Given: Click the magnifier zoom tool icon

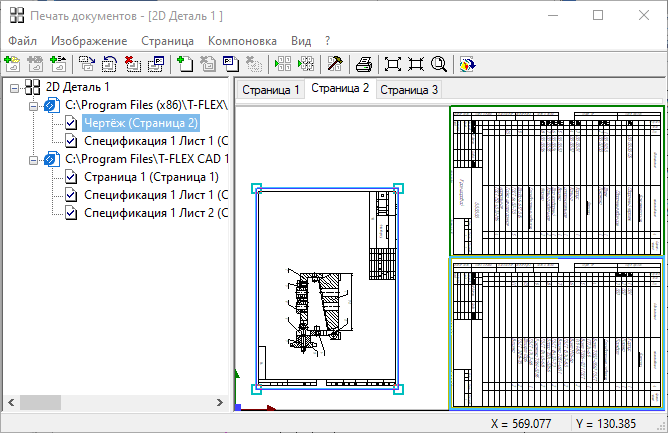Looking at the screenshot, I should [x=438, y=64].
